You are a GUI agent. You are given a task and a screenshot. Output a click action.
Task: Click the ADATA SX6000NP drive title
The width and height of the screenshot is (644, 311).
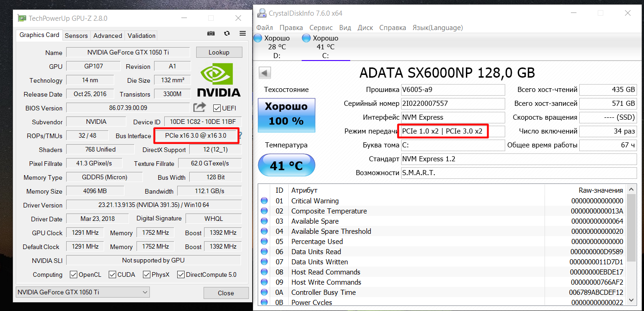tap(447, 73)
